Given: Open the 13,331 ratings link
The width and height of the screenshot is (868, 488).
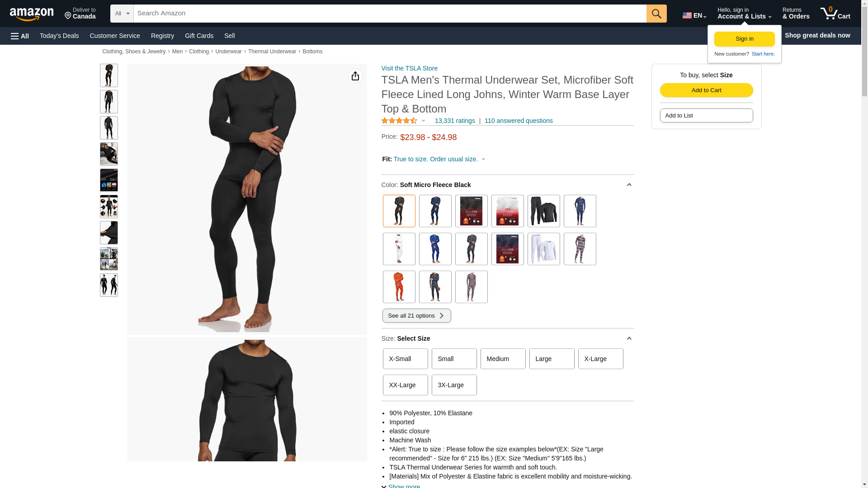Looking at the screenshot, I should click(455, 121).
